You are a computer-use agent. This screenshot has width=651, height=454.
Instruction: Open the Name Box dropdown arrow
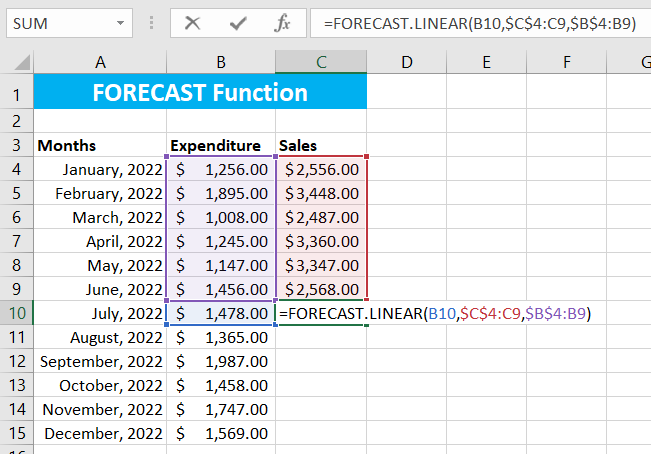point(120,23)
